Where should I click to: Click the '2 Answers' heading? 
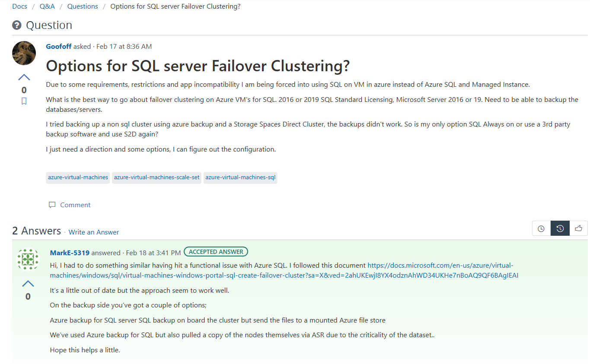(36, 231)
